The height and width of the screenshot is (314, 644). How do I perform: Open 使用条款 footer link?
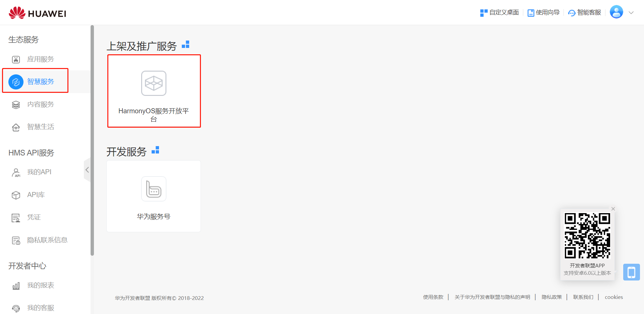pos(433,297)
